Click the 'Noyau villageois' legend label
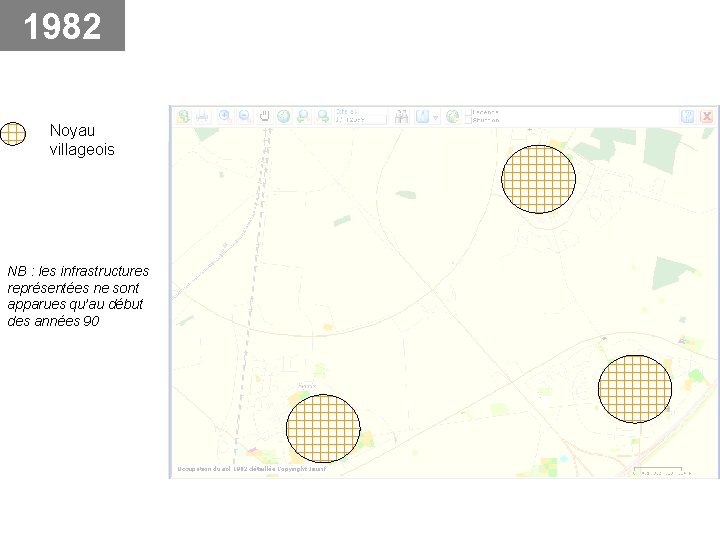 pyautogui.click(x=82, y=140)
